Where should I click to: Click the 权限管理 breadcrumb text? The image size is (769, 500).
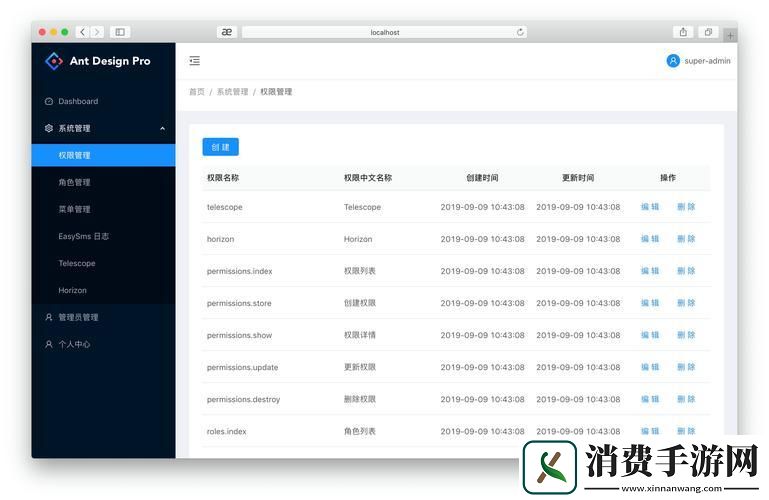click(276, 92)
